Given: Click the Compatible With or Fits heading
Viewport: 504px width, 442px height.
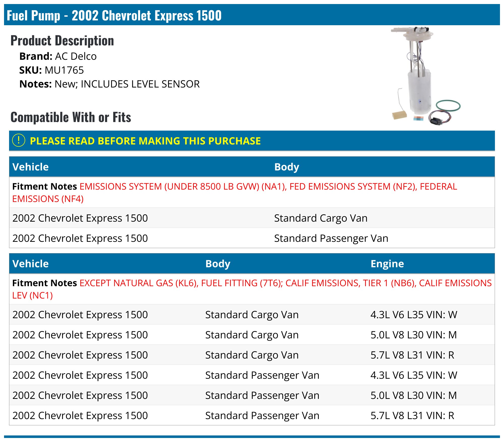Looking at the screenshot, I should [71, 117].
